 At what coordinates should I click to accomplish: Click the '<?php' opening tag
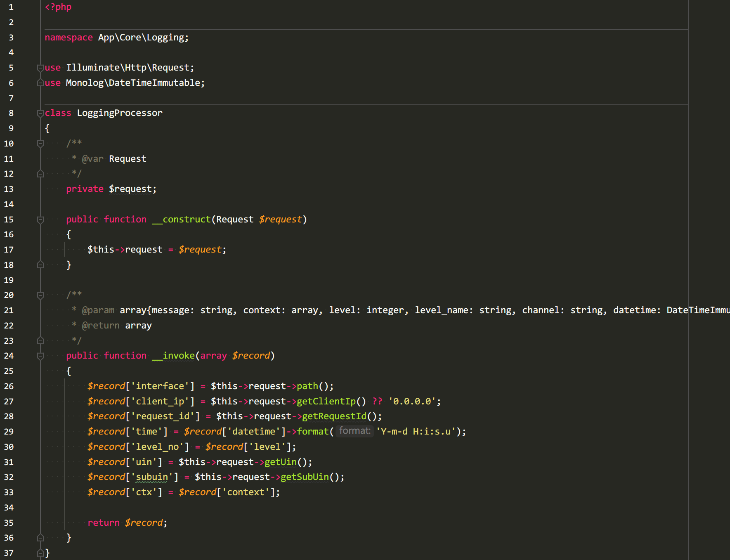pyautogui.click(x=58, y=7)
